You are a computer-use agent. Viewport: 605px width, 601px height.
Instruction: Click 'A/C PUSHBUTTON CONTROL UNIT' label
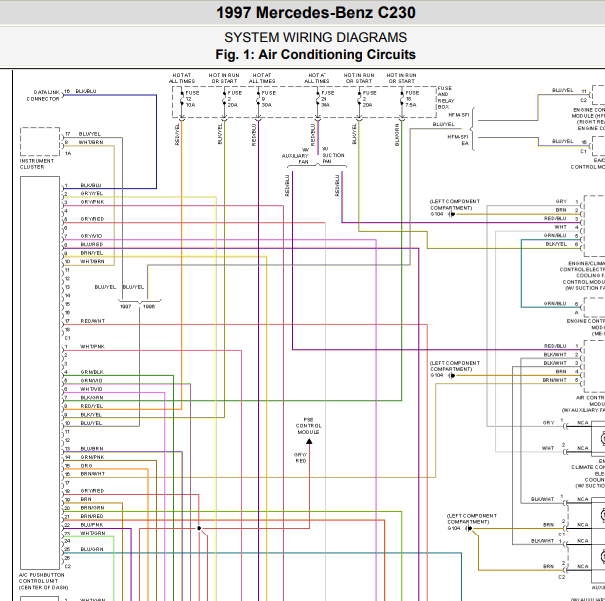click(43, 581)
